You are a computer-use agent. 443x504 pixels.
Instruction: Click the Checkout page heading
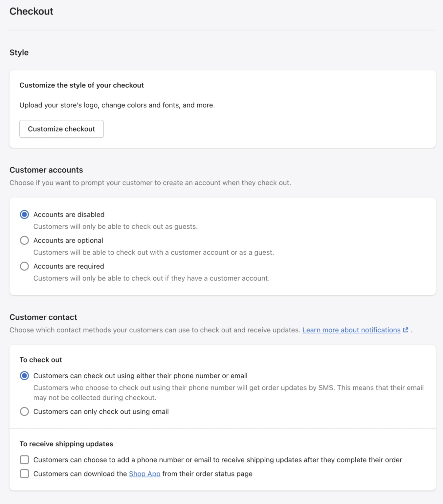pyautogui.click(x=31, y=11)
